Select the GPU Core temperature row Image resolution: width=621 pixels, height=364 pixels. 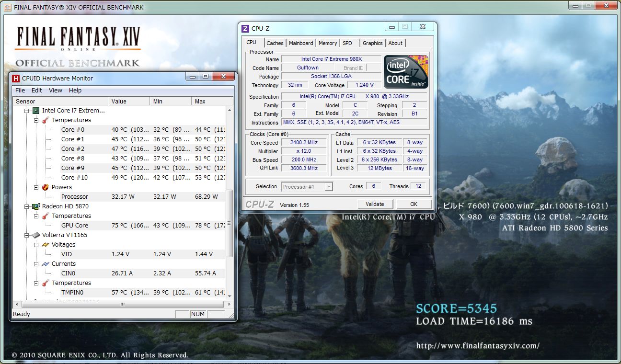(119, 226)
